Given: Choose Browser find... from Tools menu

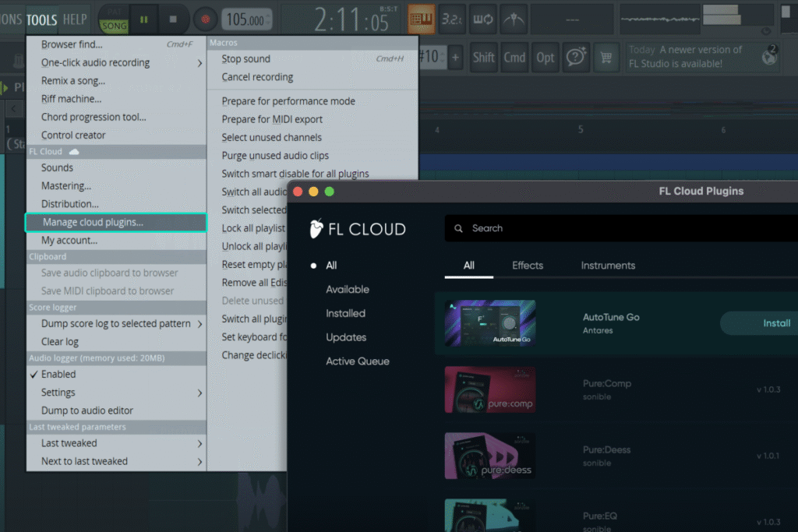Looking at the screenshot, I should tap(117, 44).
